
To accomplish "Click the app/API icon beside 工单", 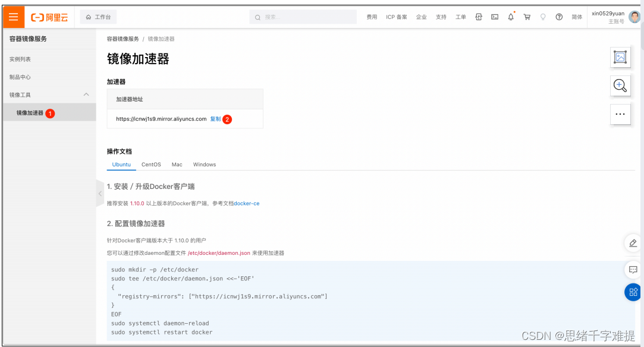I will (479, 17).
